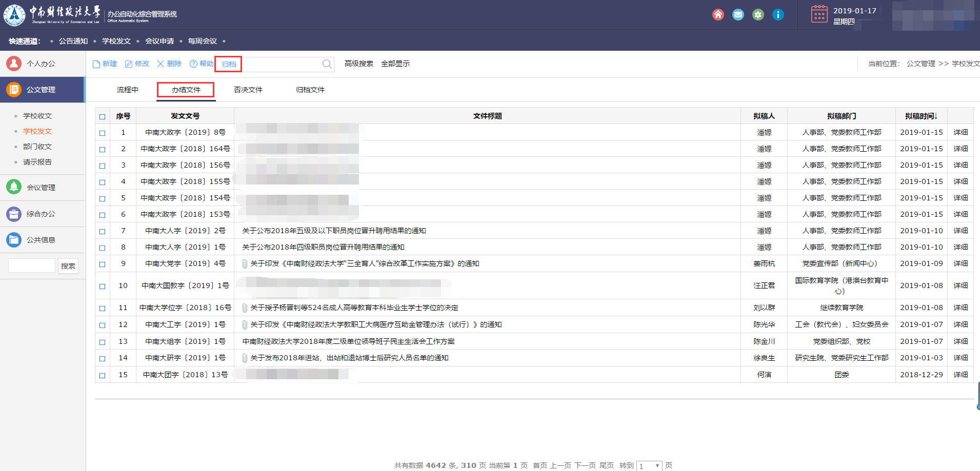Viewport: 980px width, 471px height.
Task: Click the sidebar search input field
Action: pos(32,265)
